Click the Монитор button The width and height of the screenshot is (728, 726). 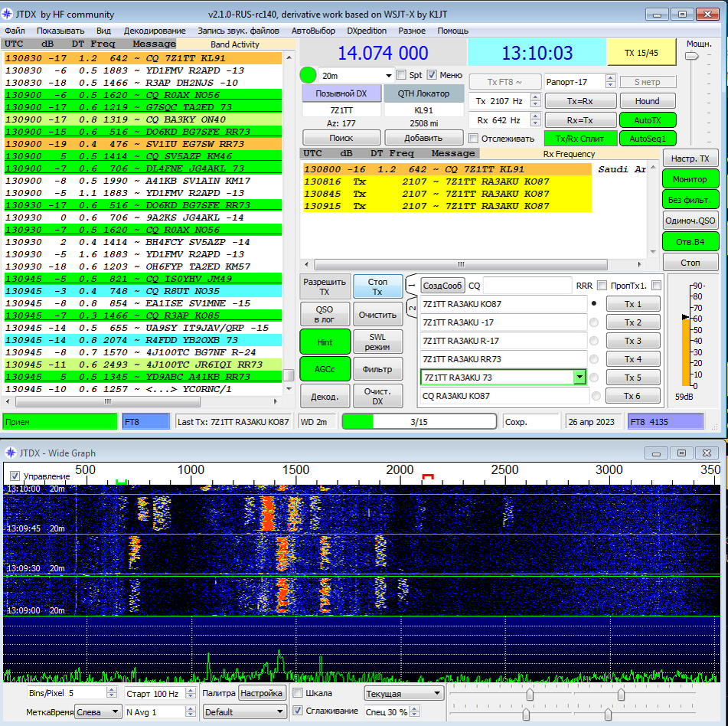pyautogui.click(x=690, y=179)
